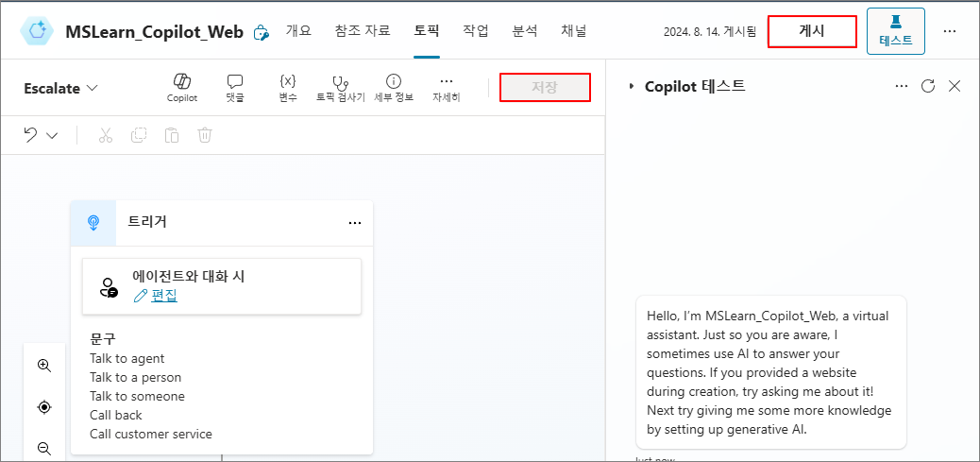Click the 2024. 8. 14. 게시됨 status text
Image resolution: width=980 pixels, height=462 pixels.
tap(710, 32)
